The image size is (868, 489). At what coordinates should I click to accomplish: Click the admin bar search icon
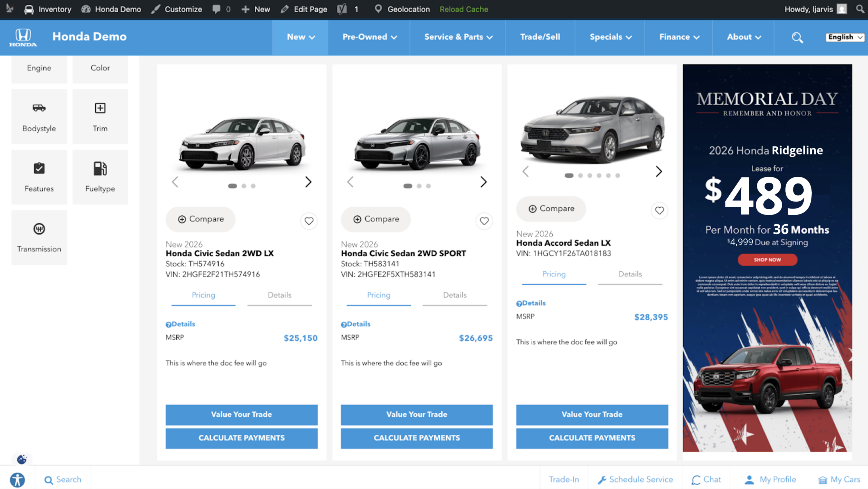(860, 9)
